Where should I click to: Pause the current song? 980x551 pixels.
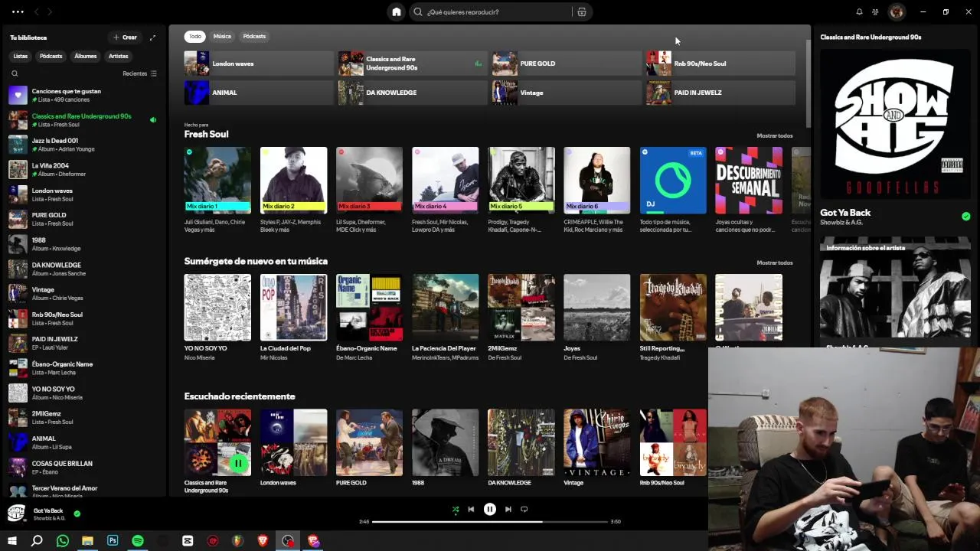490,509
